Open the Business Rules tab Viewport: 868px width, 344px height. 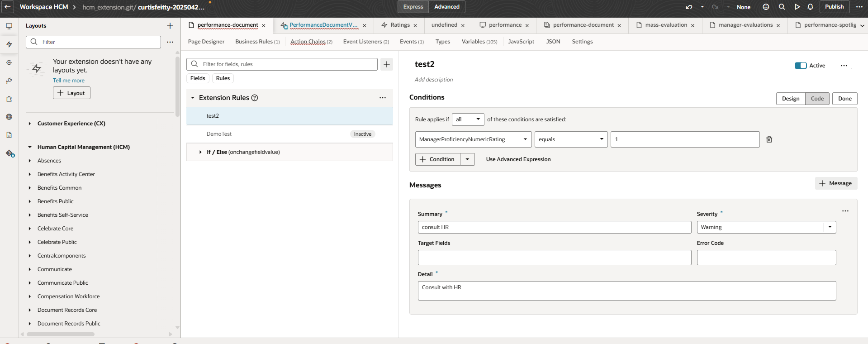coord(257,42)
